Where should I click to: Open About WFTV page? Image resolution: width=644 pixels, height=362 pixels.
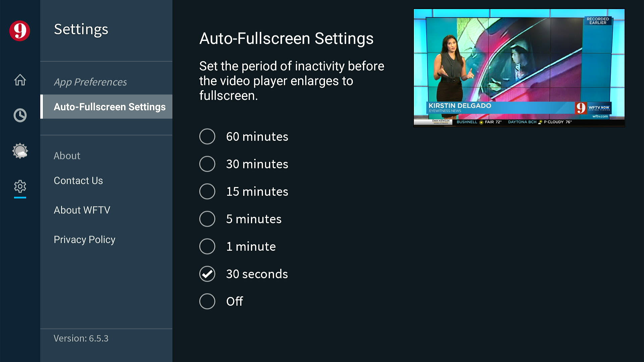click(82, 210)
